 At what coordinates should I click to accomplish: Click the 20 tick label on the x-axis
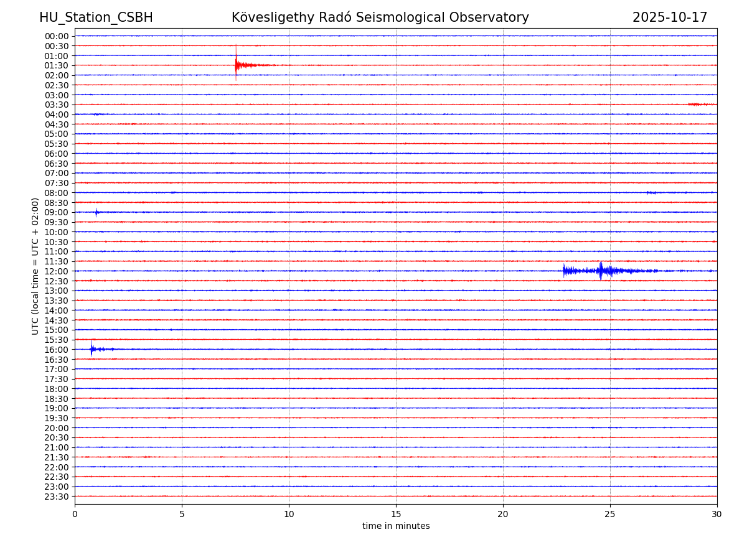[503, 514]
